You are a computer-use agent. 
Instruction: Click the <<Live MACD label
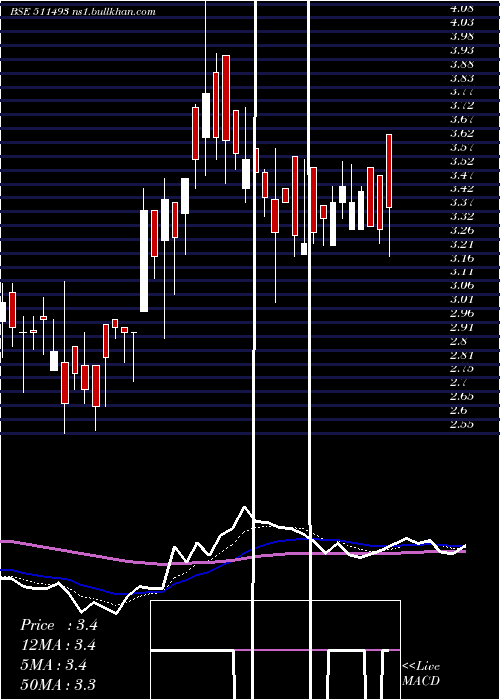(421, 674)
